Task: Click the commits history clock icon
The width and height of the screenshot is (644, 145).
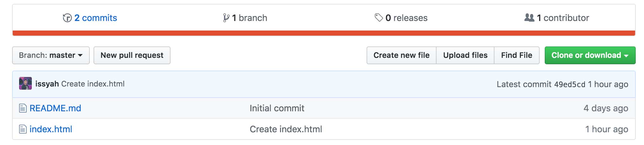Action: pos(67,18)
